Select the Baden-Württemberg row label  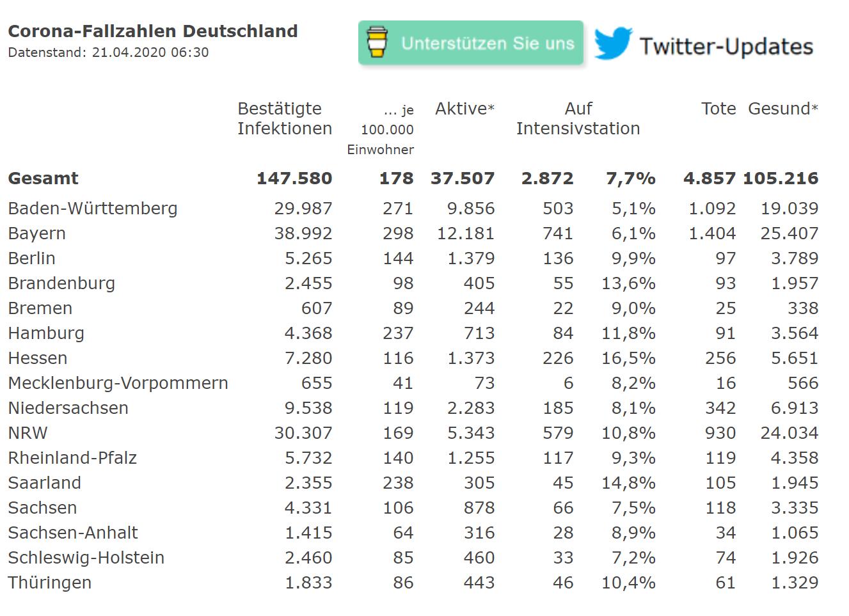pyautogui.click(x=93, y=209)
